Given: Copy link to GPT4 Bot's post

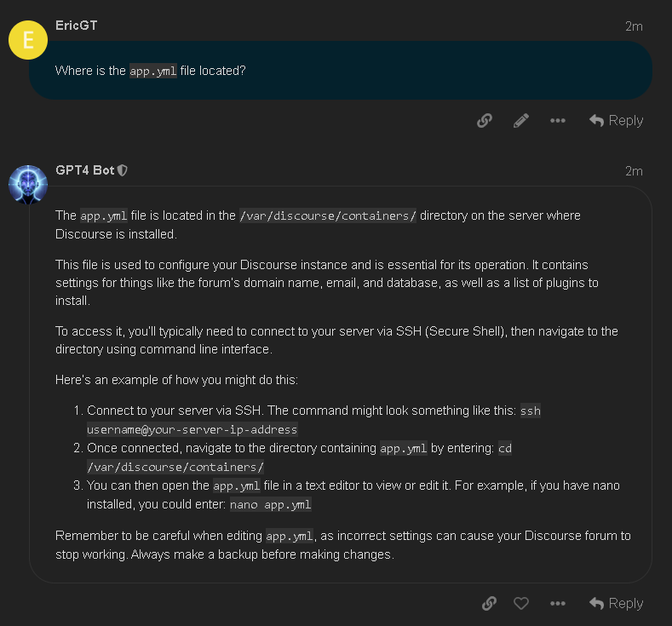Looking at the screenshot, I should pos(489,603).
